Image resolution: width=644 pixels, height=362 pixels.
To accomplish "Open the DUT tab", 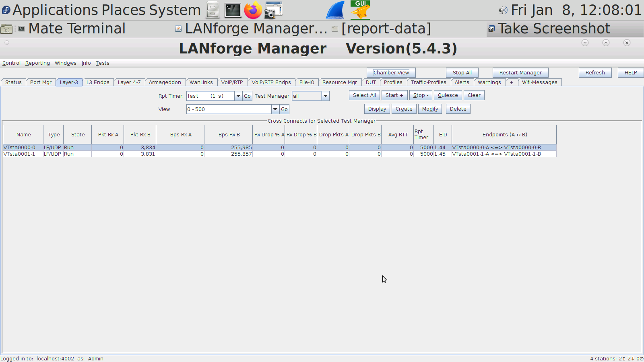I will click(371, 82).
